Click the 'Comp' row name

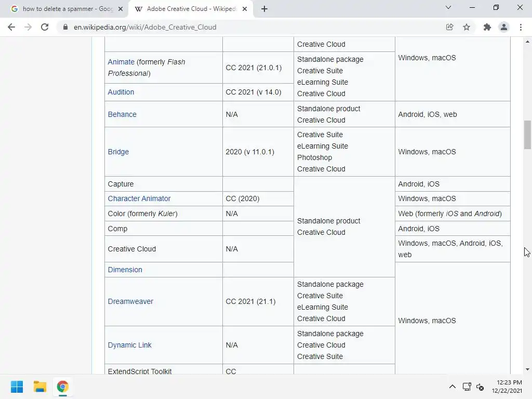pos(117,229)
